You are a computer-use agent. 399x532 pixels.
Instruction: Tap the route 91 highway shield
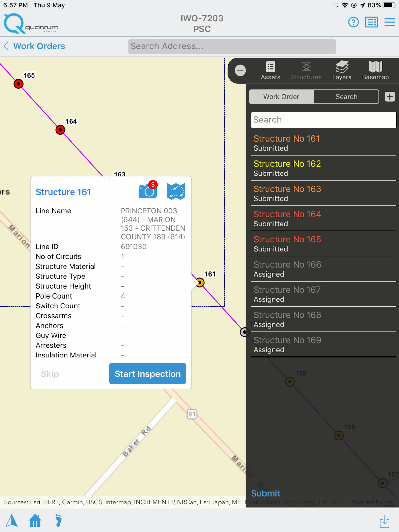point(192,414)
